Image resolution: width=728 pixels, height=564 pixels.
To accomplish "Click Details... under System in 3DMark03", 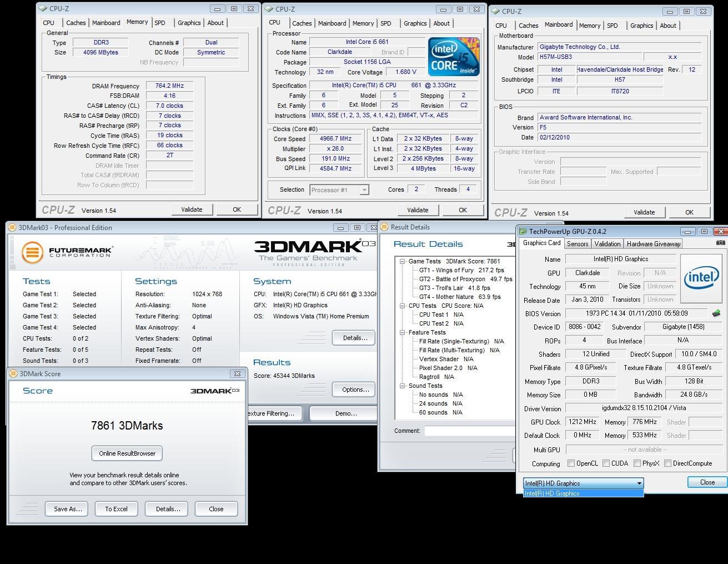I will click(355, 338).
